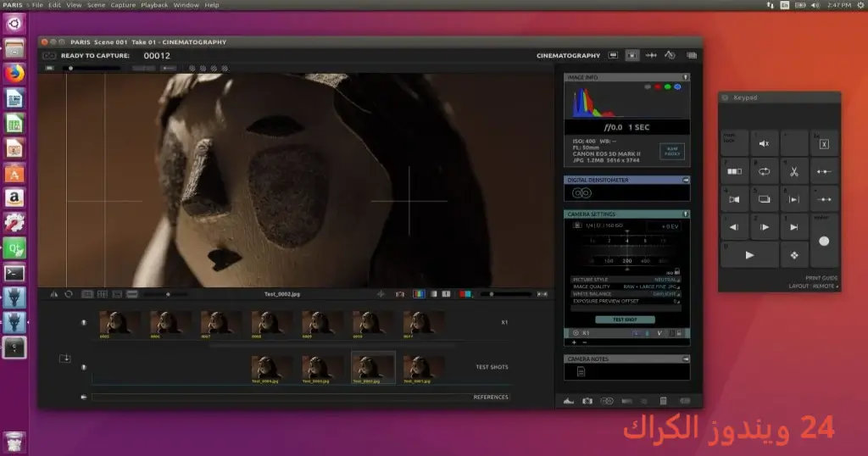Open the X-Sheet workspace icon

692,55
